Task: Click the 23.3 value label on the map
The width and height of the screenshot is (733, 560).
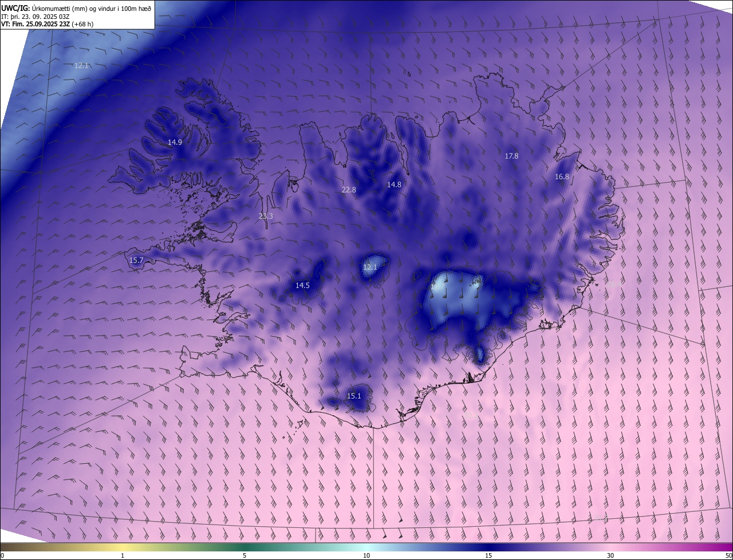Action: point(266,216)
